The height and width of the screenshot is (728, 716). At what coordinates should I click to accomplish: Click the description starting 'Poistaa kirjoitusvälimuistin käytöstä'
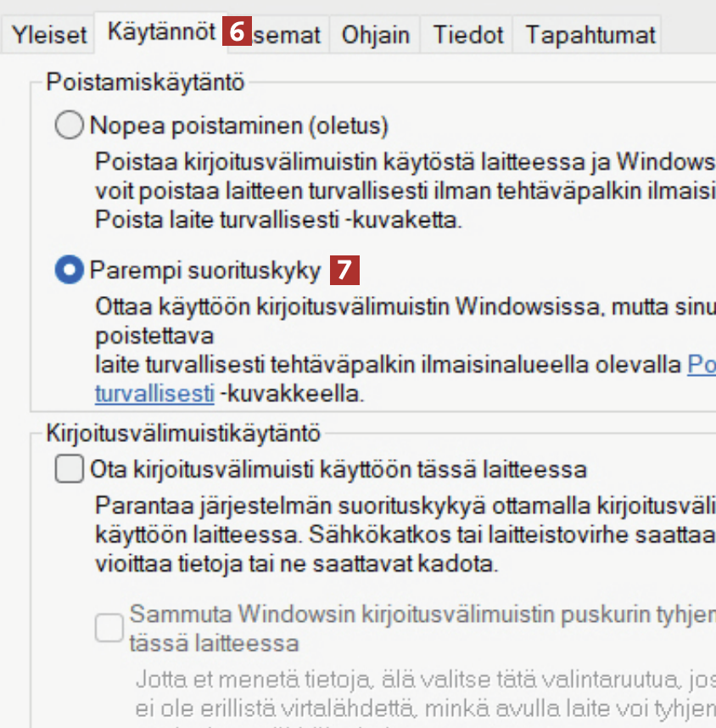(399, 161)
